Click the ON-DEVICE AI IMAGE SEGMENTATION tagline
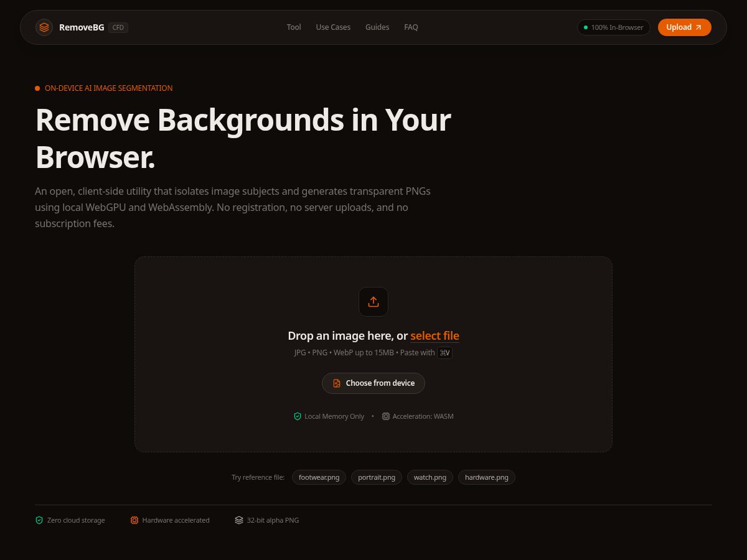 (x=109, y=88)
